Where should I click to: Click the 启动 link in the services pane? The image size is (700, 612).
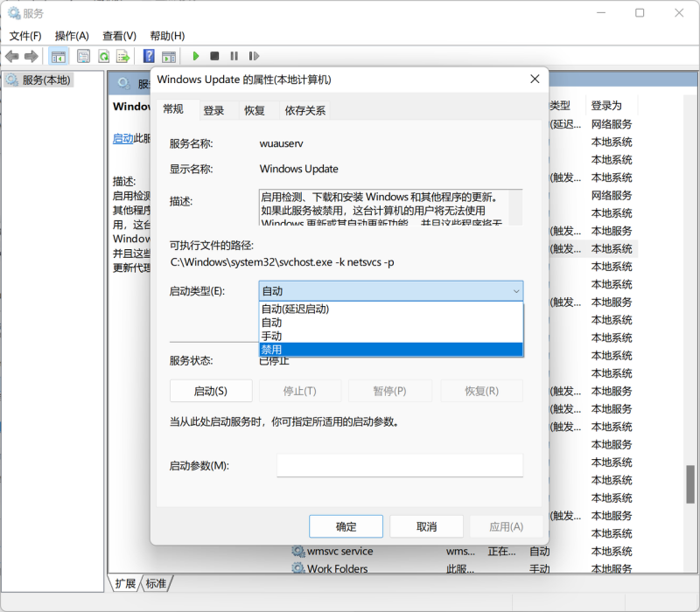[x=122, y=138]
